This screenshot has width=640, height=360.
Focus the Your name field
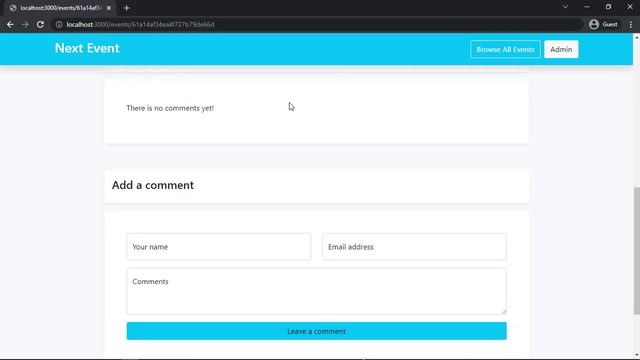coord(218,247)
